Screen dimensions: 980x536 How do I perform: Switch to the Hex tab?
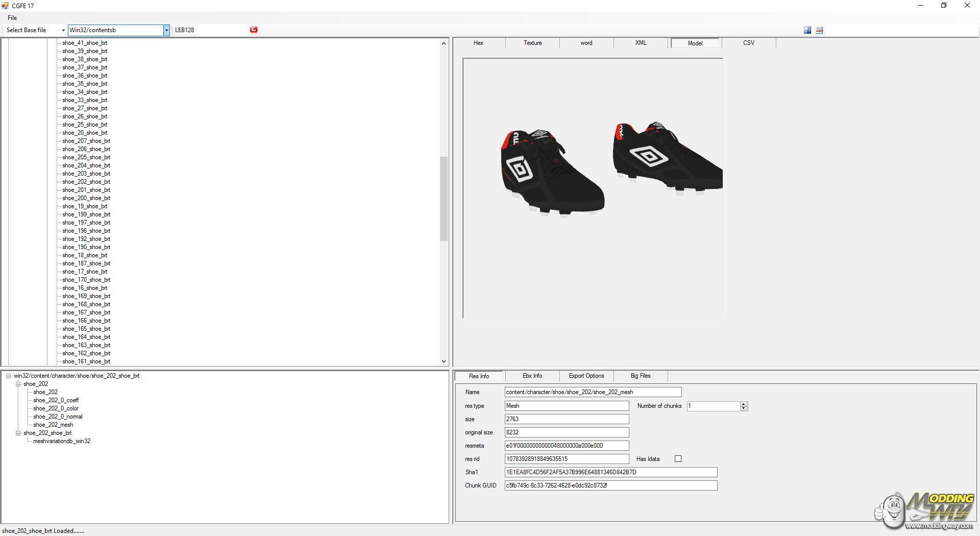pyautogui.click(x=478, y=43)
